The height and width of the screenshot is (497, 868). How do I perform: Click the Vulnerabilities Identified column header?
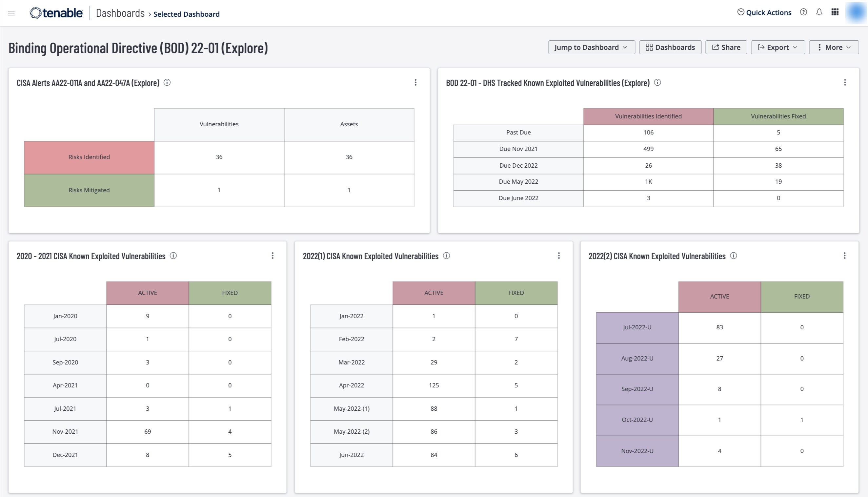pyautogui.click(x=648, y=116)
